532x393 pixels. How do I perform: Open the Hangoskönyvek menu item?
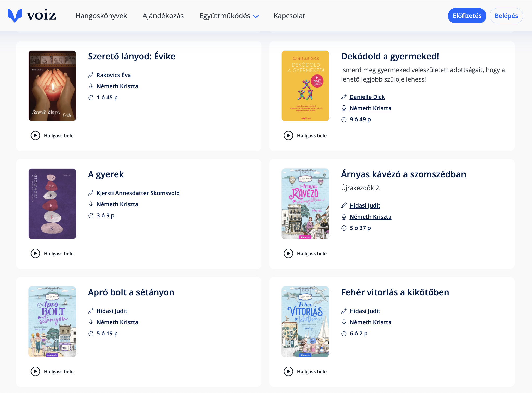click(x=101, y=16)
